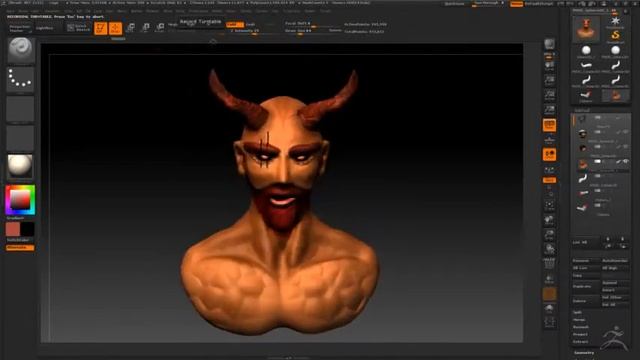The height and width of the screenshot is (360, 640).
Task: Click the Move view icon in right shelf
Action: click(x=549, y=220)
